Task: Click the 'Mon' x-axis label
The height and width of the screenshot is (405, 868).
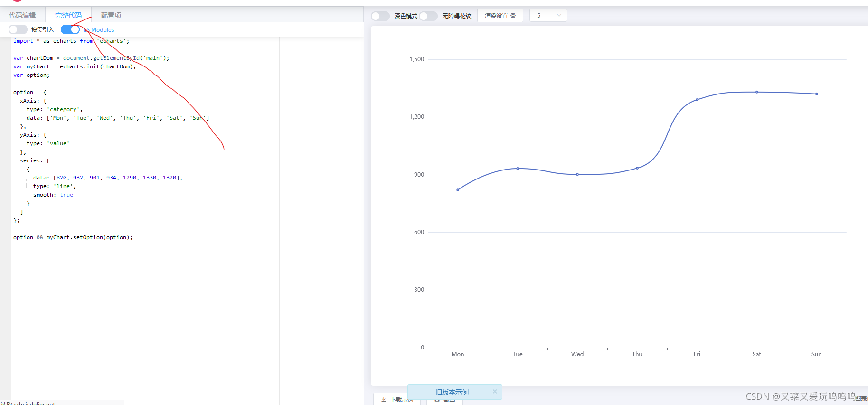Action: point(458,354)
